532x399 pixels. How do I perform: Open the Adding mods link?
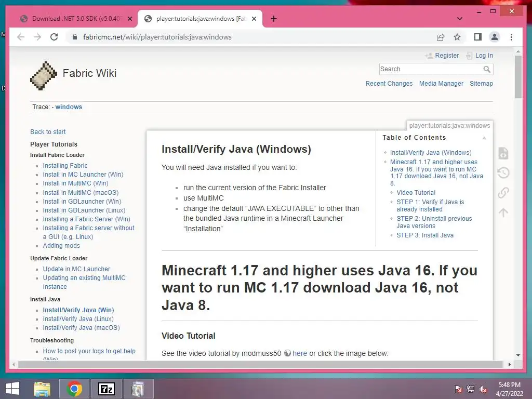point(61,246)
